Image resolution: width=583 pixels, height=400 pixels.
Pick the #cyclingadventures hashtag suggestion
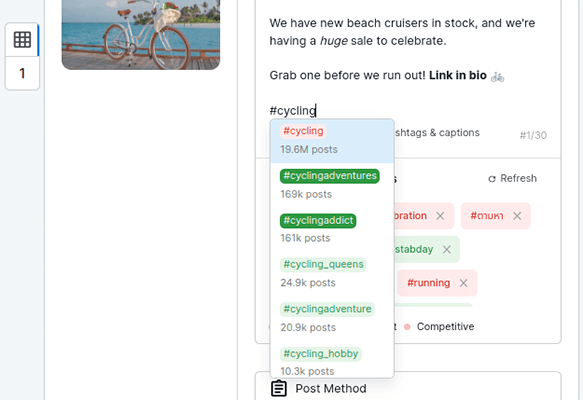(x=330, y=176)
